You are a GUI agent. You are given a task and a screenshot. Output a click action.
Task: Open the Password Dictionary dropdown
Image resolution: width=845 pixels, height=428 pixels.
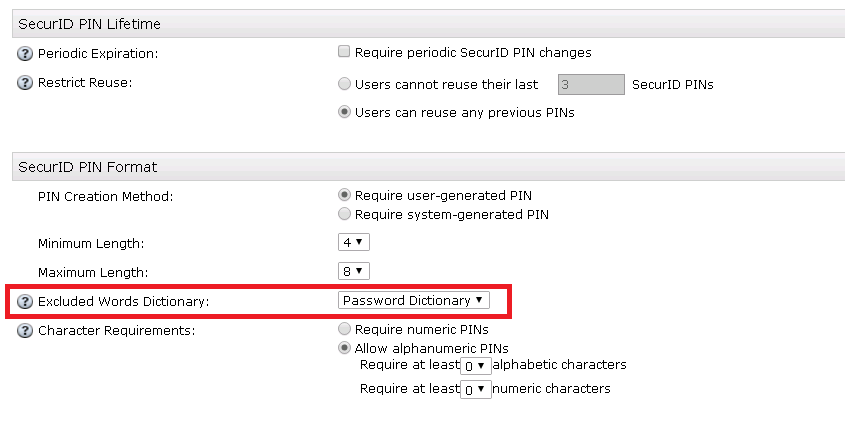pyautogui.click(x=413, y=300)
